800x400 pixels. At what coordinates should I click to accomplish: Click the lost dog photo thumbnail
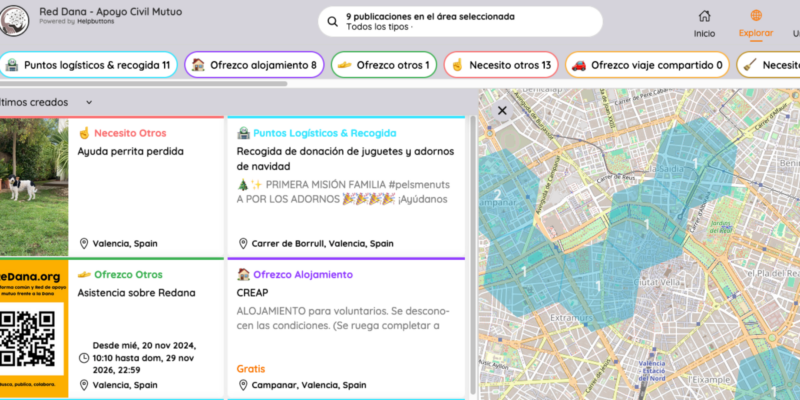pos(33,186)
